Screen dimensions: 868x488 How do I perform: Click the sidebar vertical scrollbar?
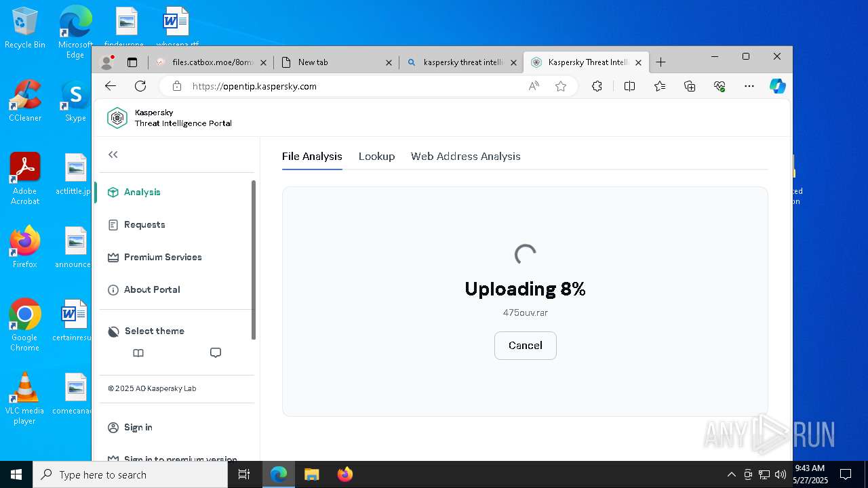coord(254,260)
